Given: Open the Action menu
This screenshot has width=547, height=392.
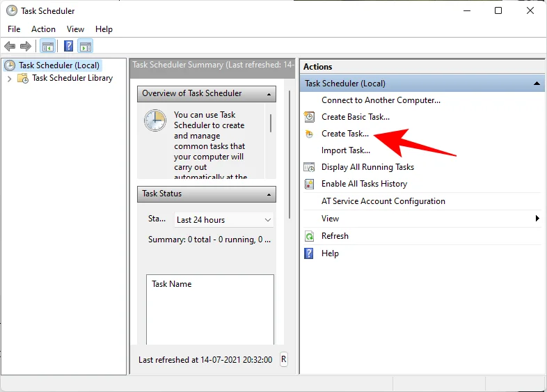Looking at the screenshot, I should coord(43,29).
